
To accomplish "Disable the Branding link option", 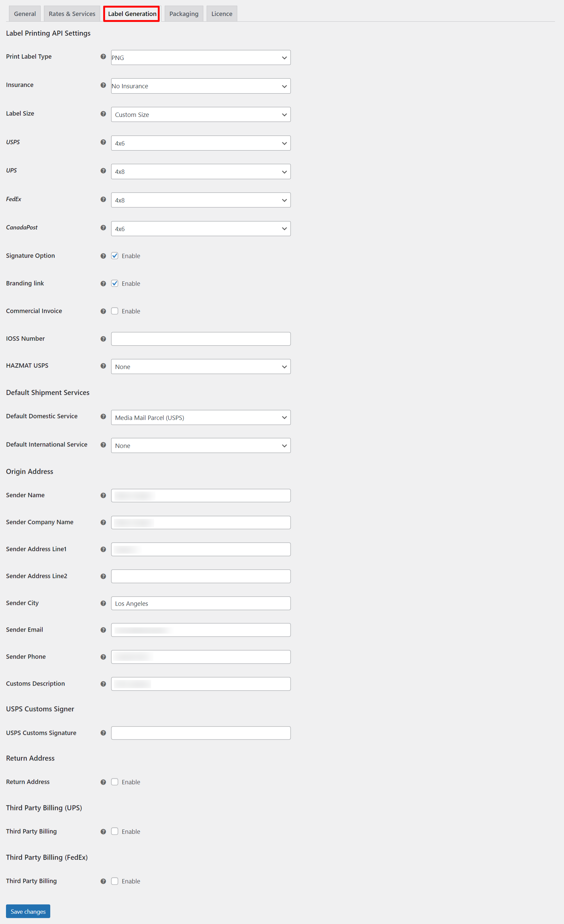I will coord(115,283).
